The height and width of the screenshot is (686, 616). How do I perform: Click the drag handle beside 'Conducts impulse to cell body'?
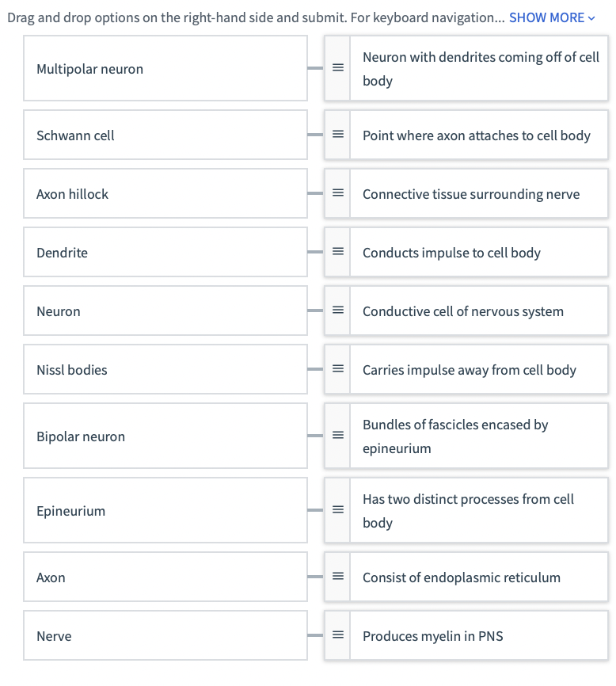point(338,252)
